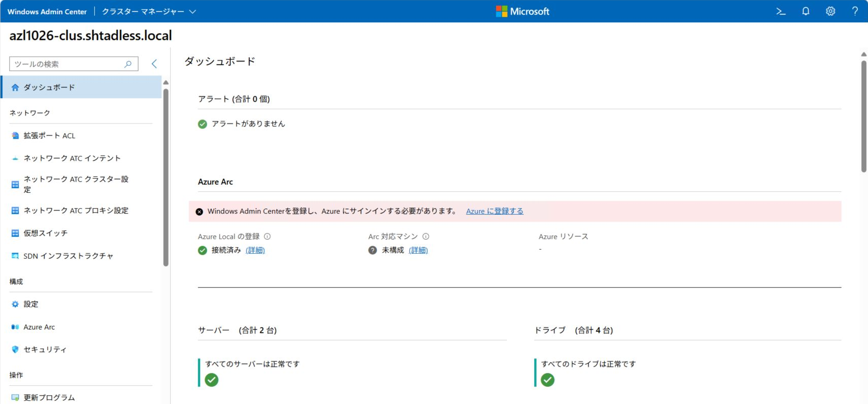The image size is (868, 404).
Task: Click the 未構成 question mark status icon
Action: pos(373,250)
